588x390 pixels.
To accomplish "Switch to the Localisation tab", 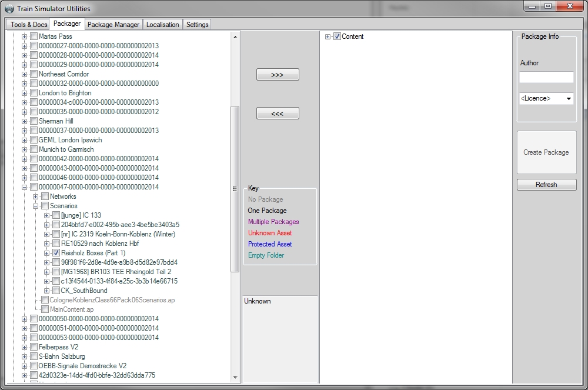I will [162, 25].
